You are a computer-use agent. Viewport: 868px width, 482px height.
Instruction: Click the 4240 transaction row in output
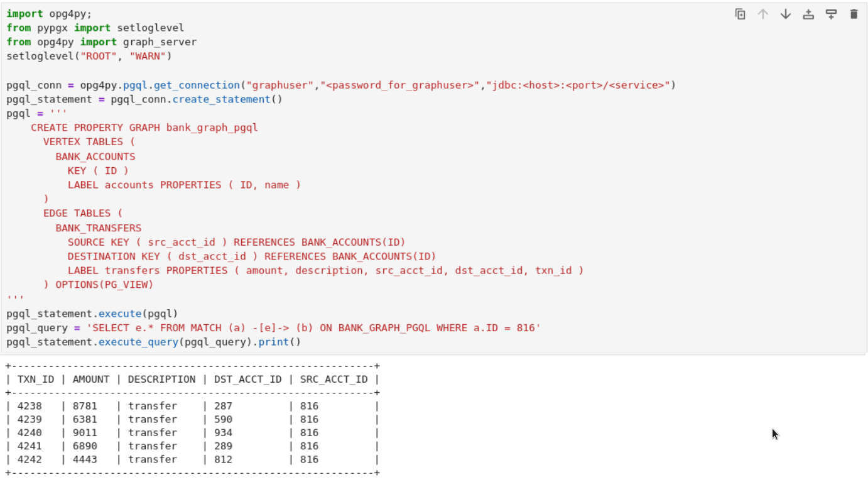(192, 432)
